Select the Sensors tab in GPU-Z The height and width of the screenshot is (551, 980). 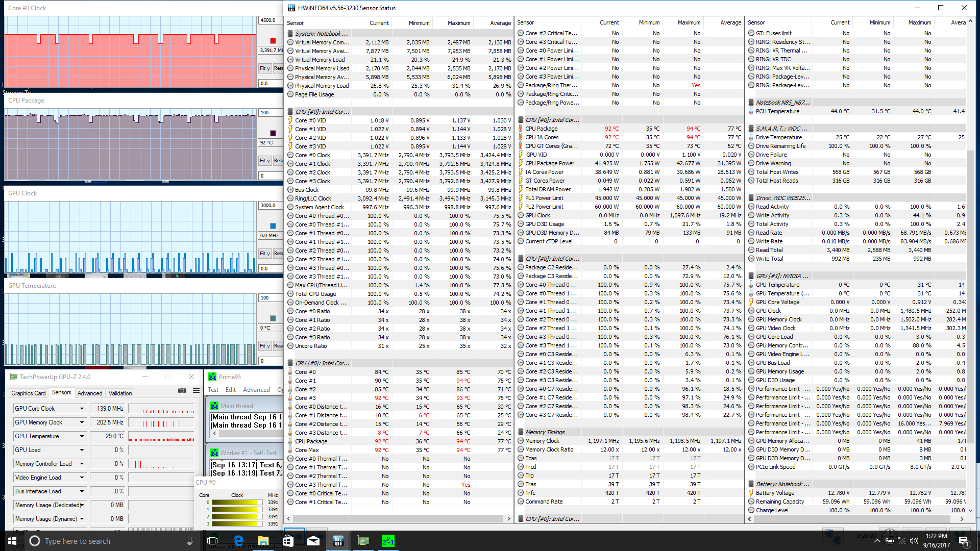click(62, 392)
